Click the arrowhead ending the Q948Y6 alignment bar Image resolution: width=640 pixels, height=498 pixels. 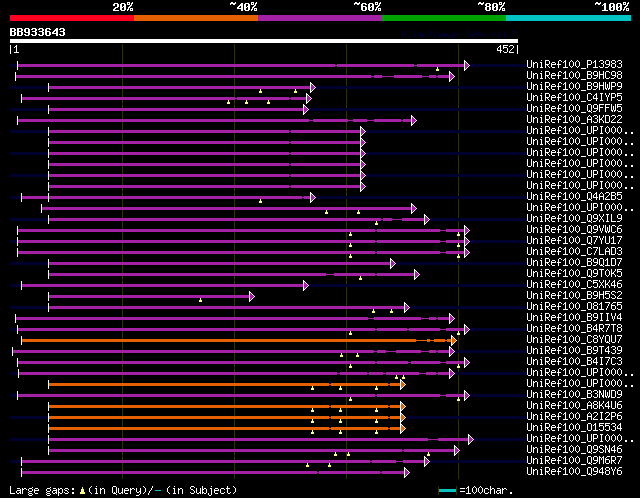point(407,473)
